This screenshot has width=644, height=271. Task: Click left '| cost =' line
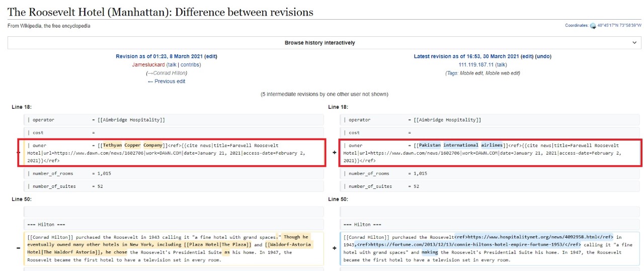pyautogui.click(x=174, y=132)
